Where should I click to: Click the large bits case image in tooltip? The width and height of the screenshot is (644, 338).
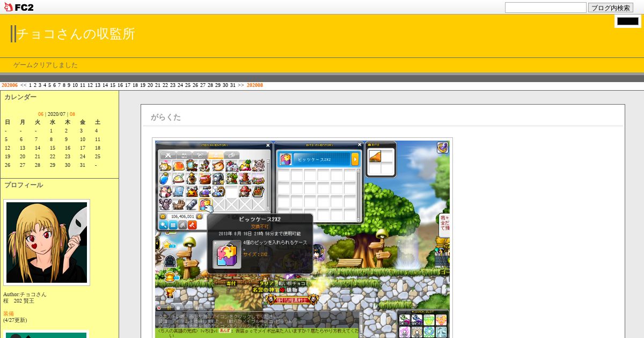227,254
